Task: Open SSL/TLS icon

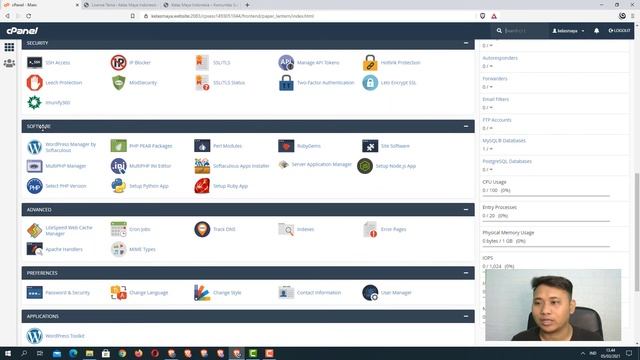Action: [x=202, y=62]
